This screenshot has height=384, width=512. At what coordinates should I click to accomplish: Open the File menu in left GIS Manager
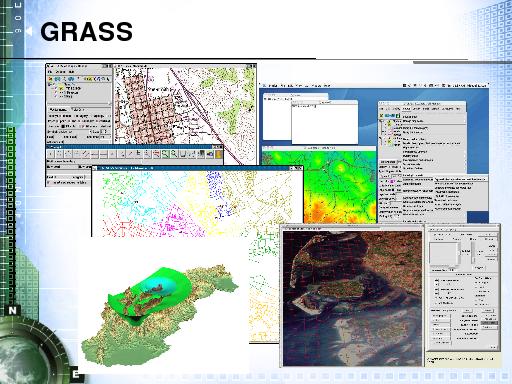50,72
